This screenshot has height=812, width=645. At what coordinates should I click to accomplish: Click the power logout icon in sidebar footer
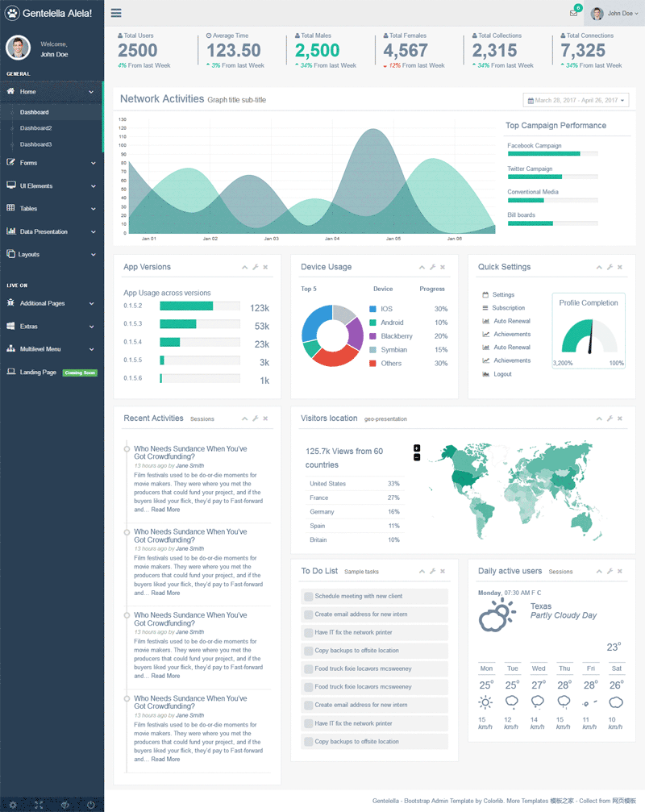pos(90,805)
